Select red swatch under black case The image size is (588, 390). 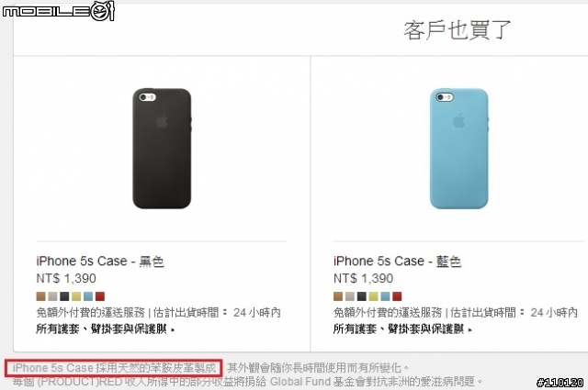[x=100, y=296]
